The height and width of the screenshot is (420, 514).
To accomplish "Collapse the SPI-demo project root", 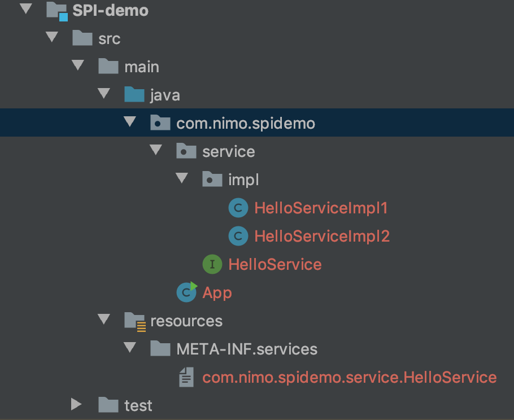I will tap(24, 10).
